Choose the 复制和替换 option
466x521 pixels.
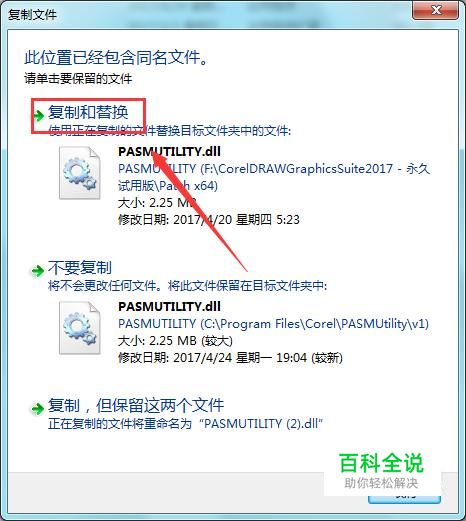click(x=88, y=112)
